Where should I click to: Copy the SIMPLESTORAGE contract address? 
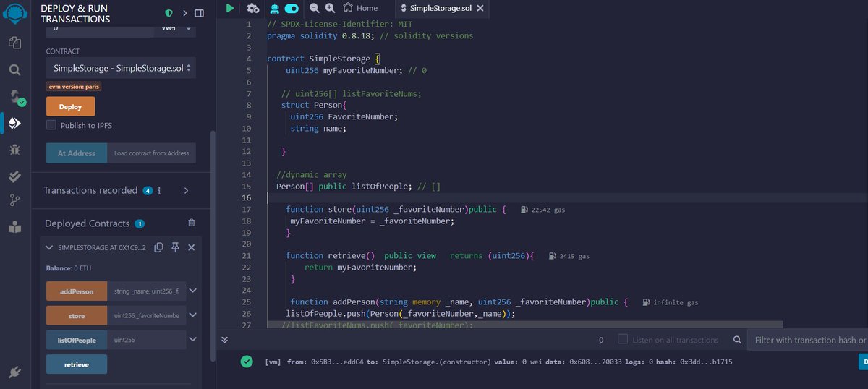(158, 247)
